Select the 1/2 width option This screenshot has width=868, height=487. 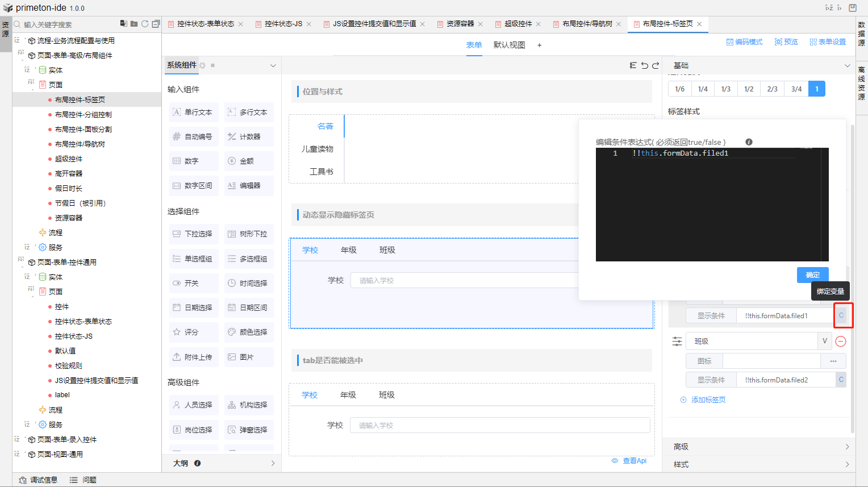click(749, 89)
